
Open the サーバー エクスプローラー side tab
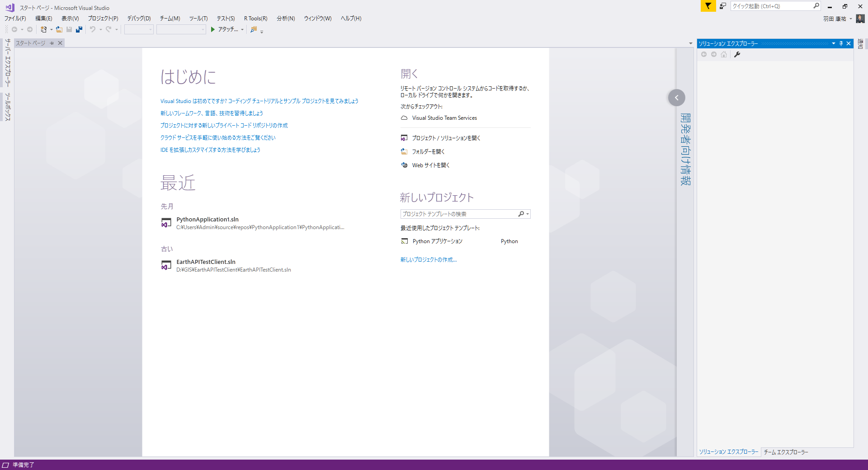[7, 63]
